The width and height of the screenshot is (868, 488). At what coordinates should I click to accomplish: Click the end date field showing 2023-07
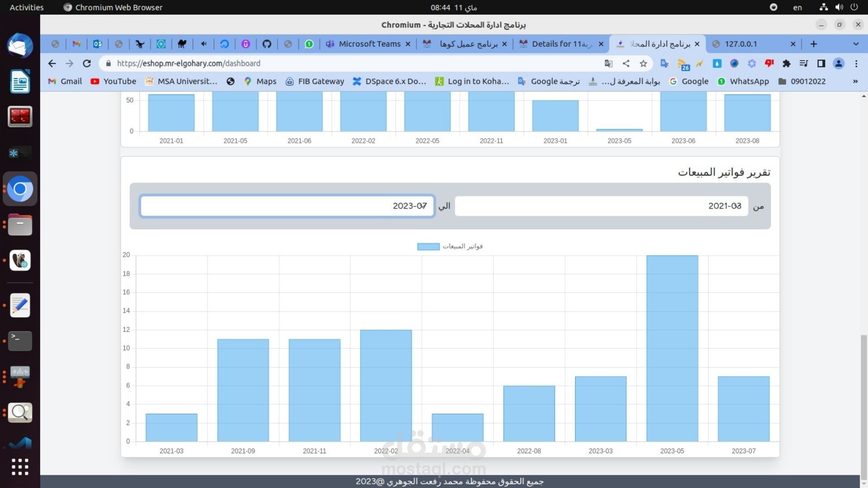287,206
